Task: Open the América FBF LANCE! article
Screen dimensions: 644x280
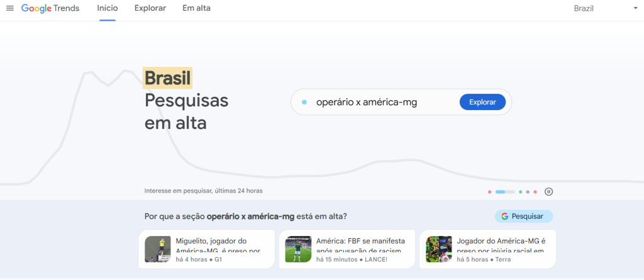Action: tap(347, 249)
